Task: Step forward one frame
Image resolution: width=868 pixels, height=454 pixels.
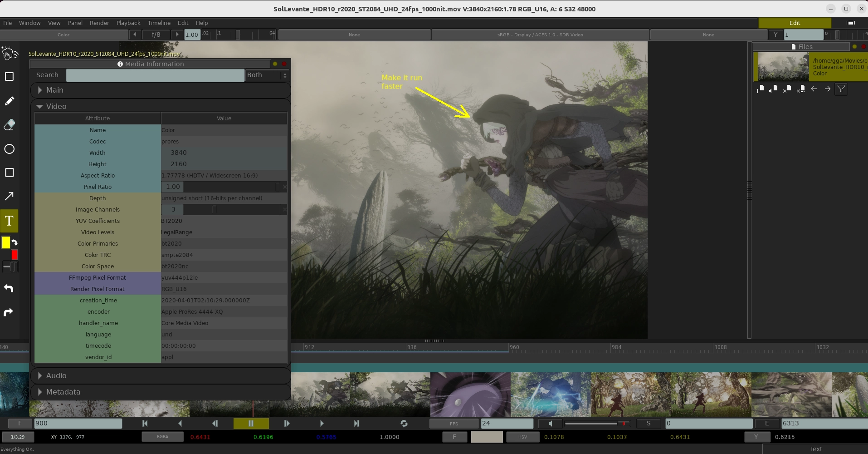Action: coord(287,423)
